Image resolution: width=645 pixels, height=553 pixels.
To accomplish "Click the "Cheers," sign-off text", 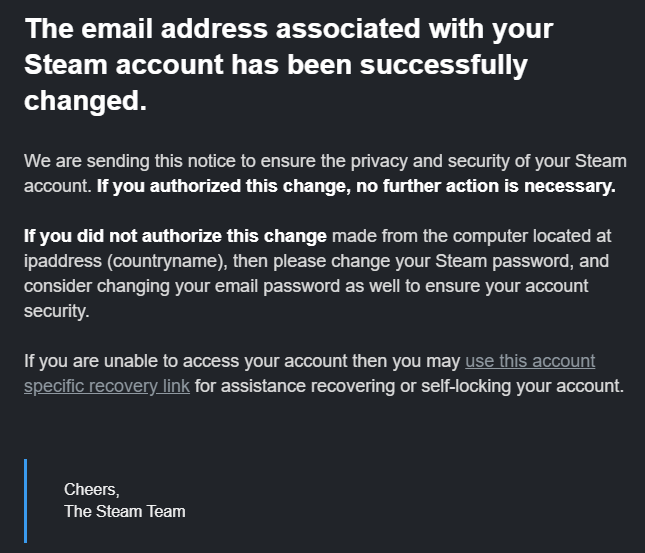I will pyautogui.click(x=91, y=489).
